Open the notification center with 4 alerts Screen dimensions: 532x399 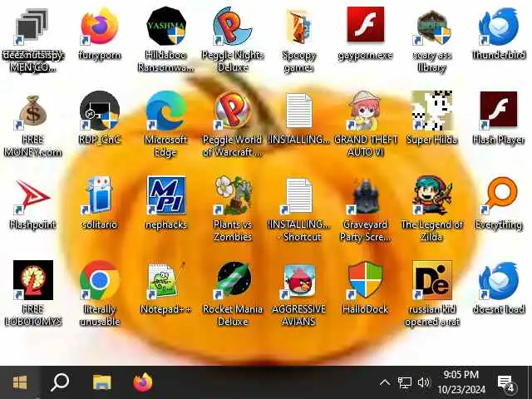point(506,382)
